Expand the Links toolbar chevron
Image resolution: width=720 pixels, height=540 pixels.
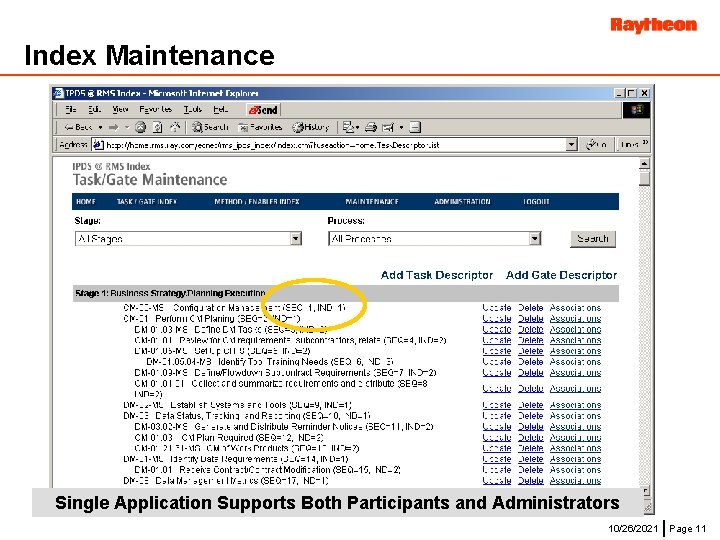point(645,143)
